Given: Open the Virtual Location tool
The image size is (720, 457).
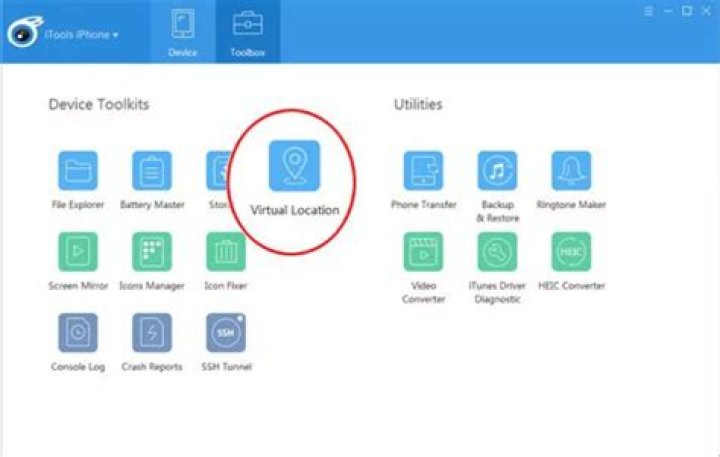Looking at the screenshot, I should (x=294, y=165).
